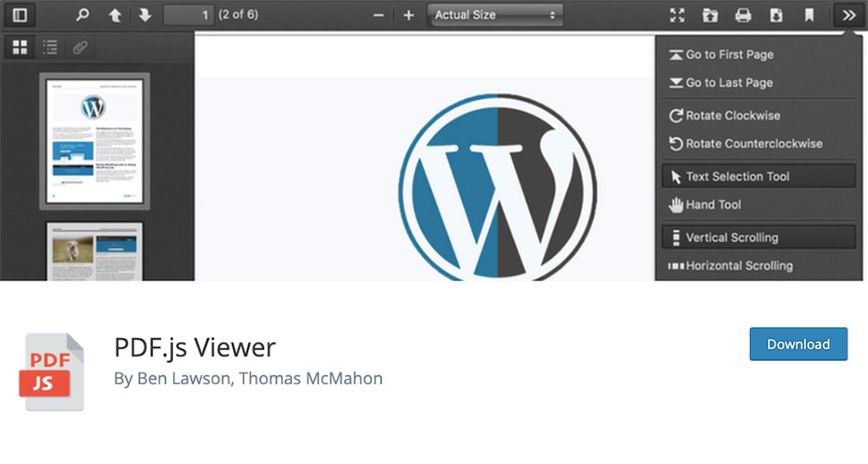Click the PDF.js Viewer title
Image resolution: width=868 pixels, height=464 pixels.
click(195, 348)
